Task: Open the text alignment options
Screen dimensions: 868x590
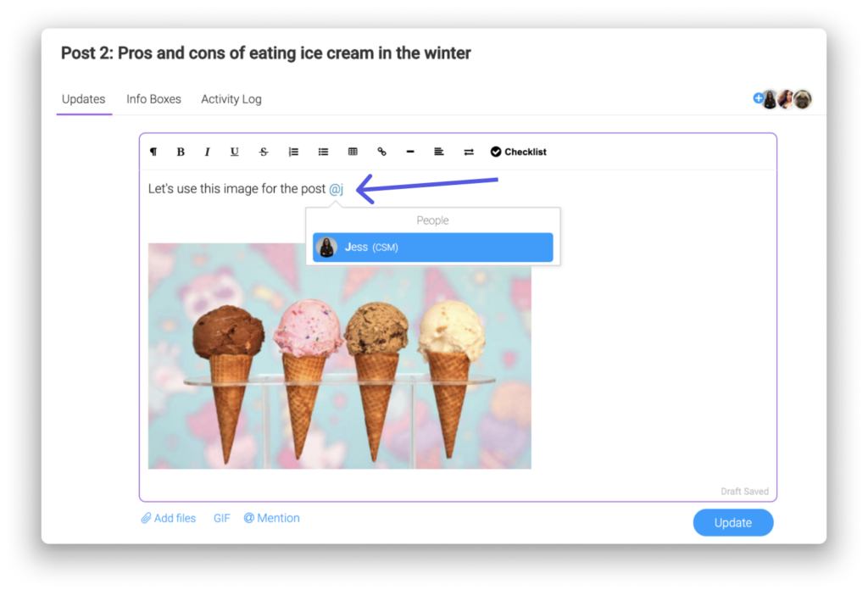Action: click(439, 152)
